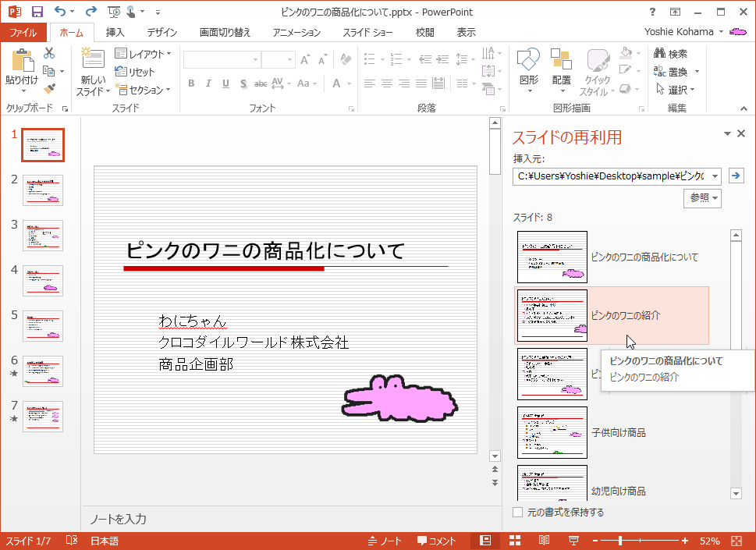Select slide 4 thumbnail in slide panel
Image resolution: width=756 pixels, height=550 pixels.
coord(43,281)
